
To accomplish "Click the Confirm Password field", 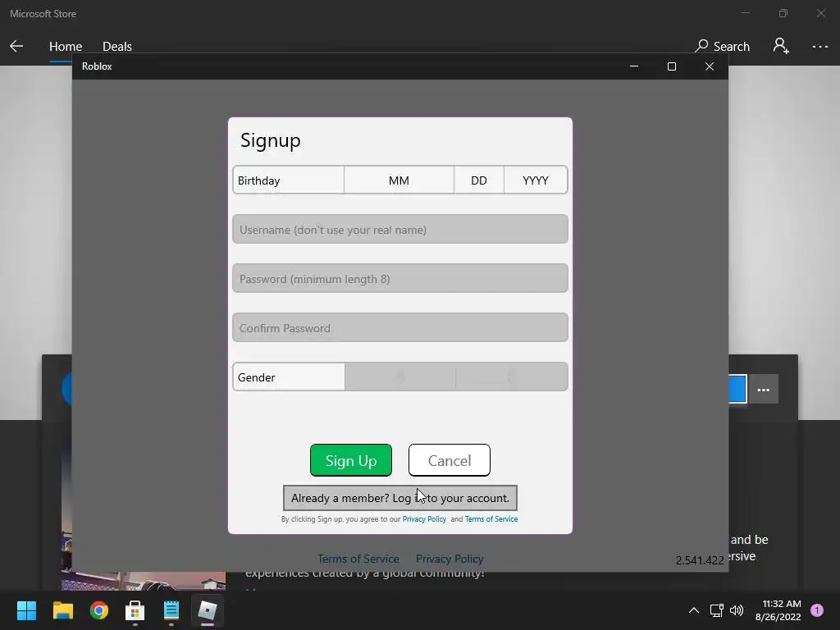I will (x=400, y=328).
